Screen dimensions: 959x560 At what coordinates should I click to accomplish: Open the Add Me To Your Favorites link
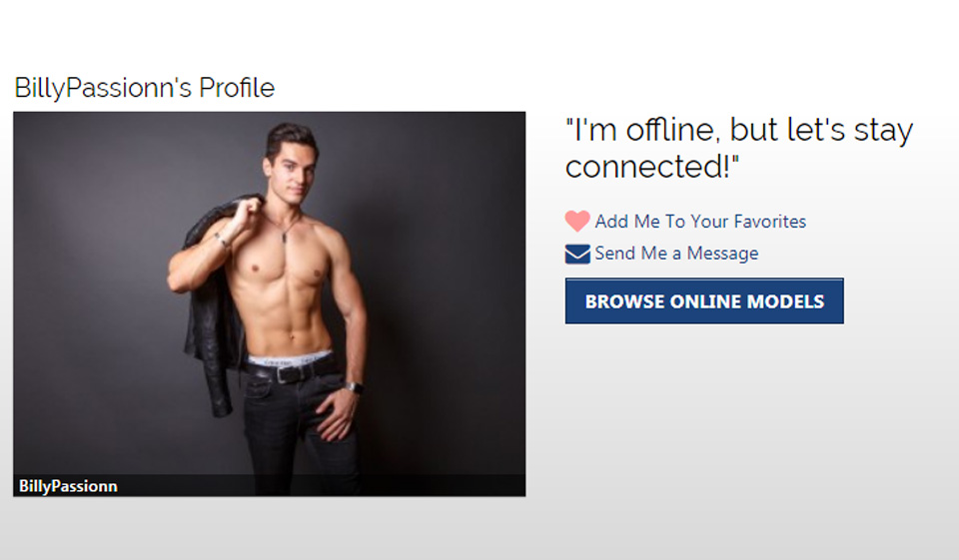click(700, 222)
